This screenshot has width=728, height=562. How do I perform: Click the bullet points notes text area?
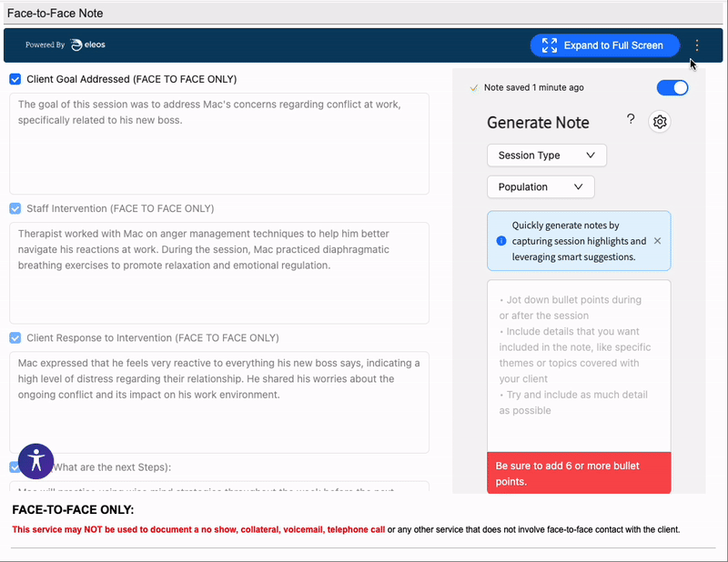(579, 366)
